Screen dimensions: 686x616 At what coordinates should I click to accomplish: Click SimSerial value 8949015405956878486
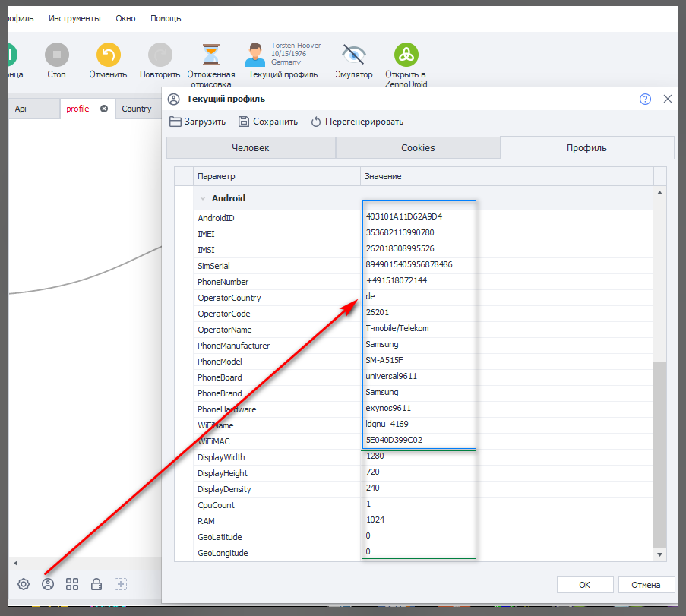coord(409,264)
